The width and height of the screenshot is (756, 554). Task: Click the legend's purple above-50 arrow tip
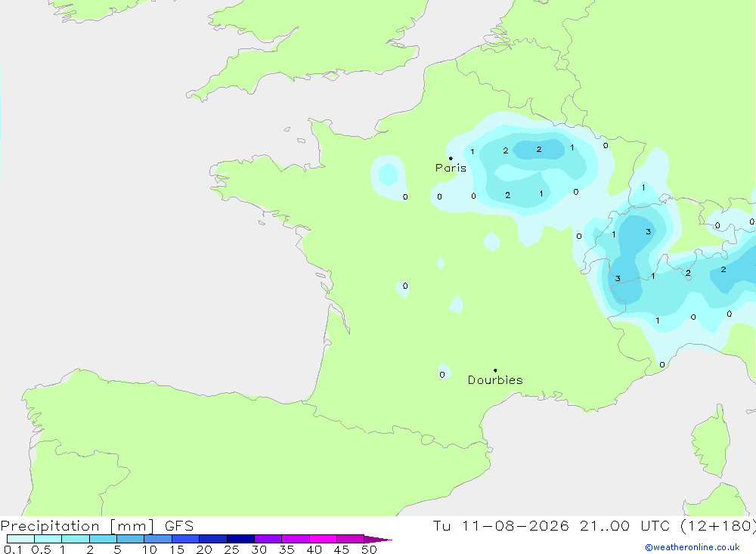tap(379, 540)
